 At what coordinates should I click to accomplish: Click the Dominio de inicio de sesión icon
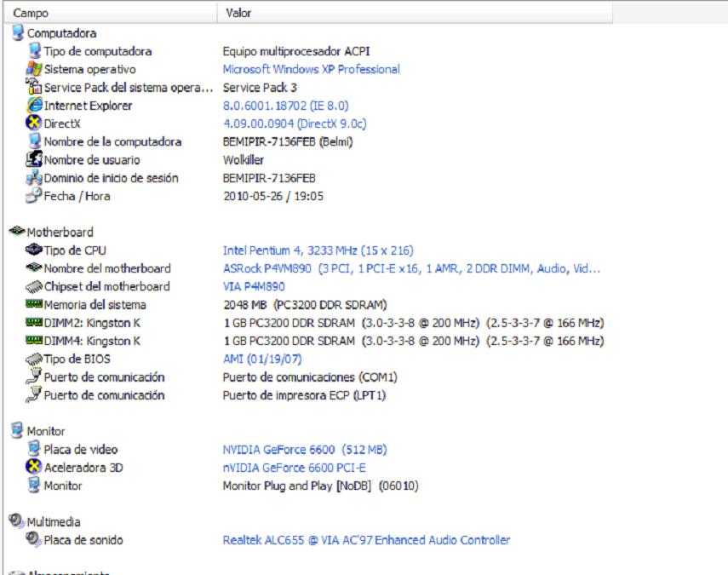coord(34,177)
